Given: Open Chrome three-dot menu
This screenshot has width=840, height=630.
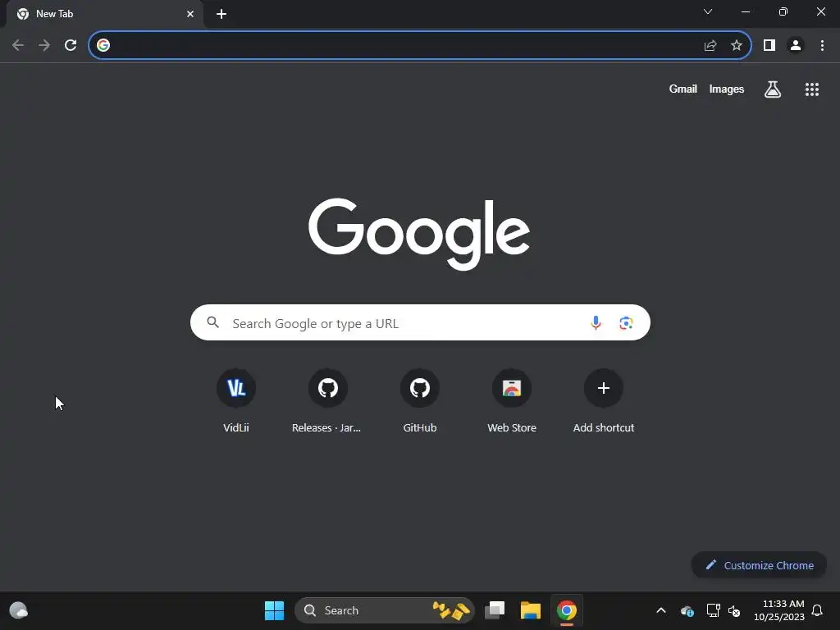Looking at the screenshot, I should click(822, 46).
